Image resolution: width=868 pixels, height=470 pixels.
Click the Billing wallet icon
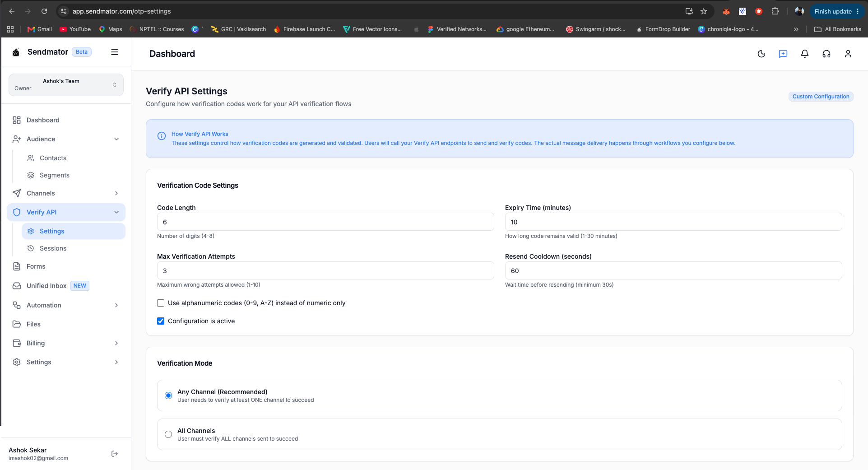click(x=17, y=343)
